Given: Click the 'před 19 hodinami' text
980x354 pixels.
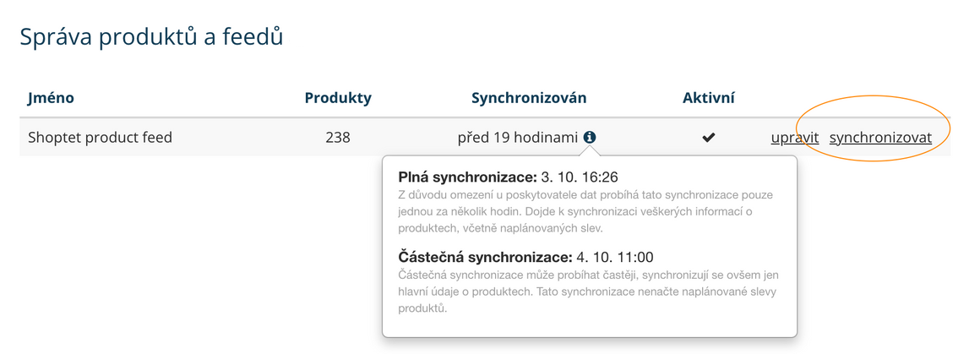Looking at the screenshot, I should coord(518,137).
